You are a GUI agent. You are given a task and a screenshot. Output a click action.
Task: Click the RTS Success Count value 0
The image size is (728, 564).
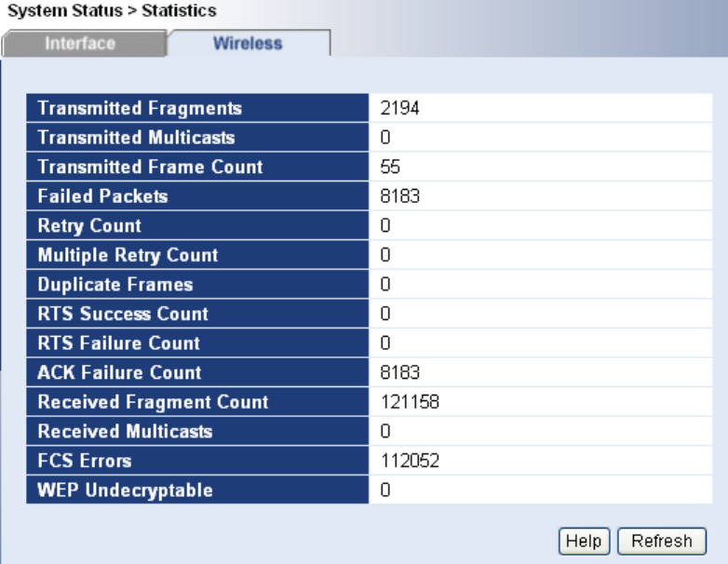pyautogui.click(x=385, y=314)
